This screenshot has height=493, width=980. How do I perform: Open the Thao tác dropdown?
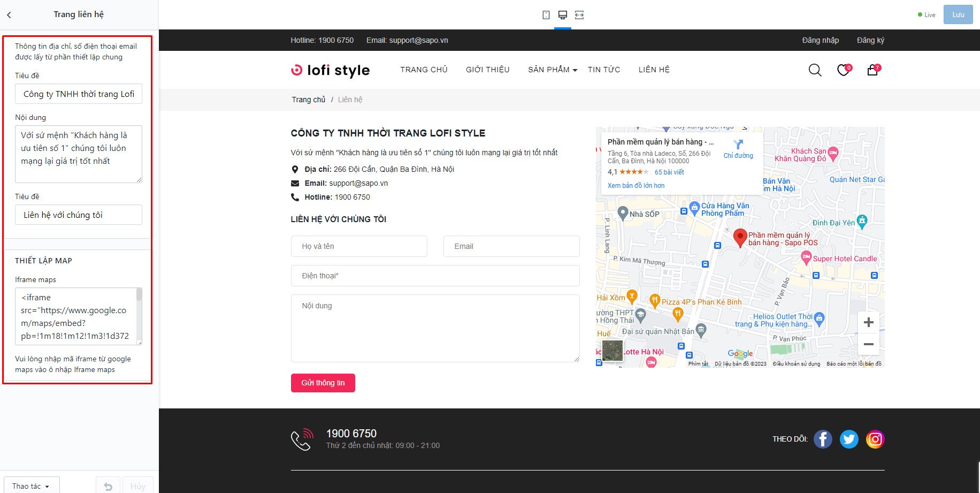point(32,486)
